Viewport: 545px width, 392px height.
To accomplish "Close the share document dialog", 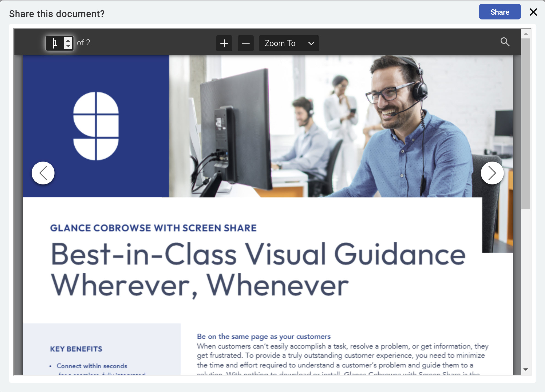I will [533, 12].
